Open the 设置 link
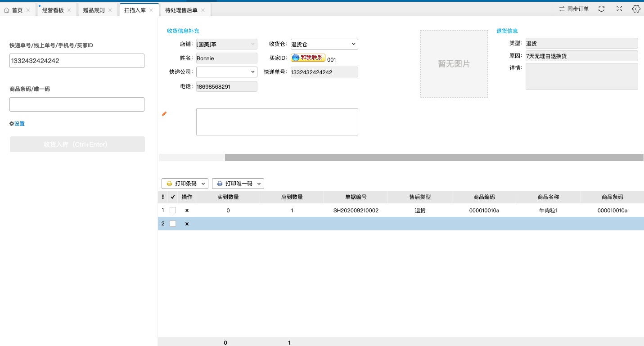 coord(19,124)
